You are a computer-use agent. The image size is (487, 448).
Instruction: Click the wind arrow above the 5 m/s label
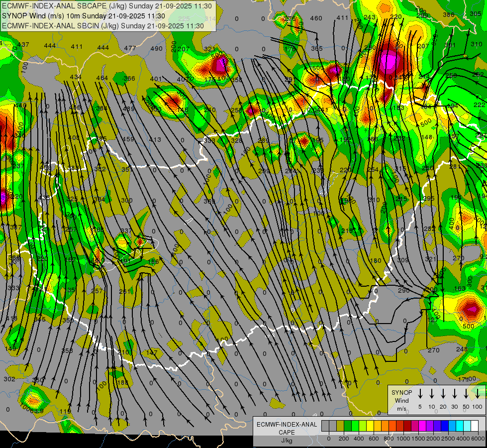coord(420,393)
